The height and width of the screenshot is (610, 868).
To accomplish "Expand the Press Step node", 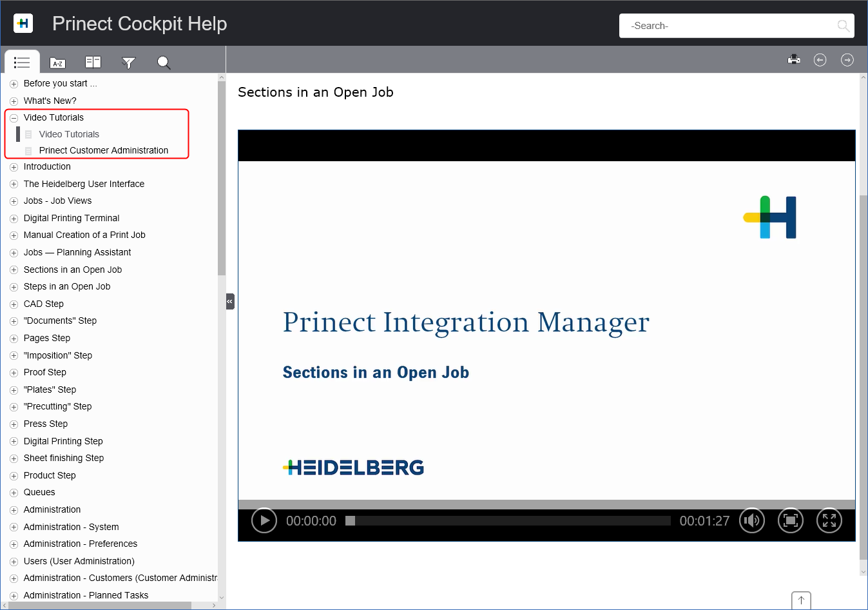I will (x=14, y=424).
